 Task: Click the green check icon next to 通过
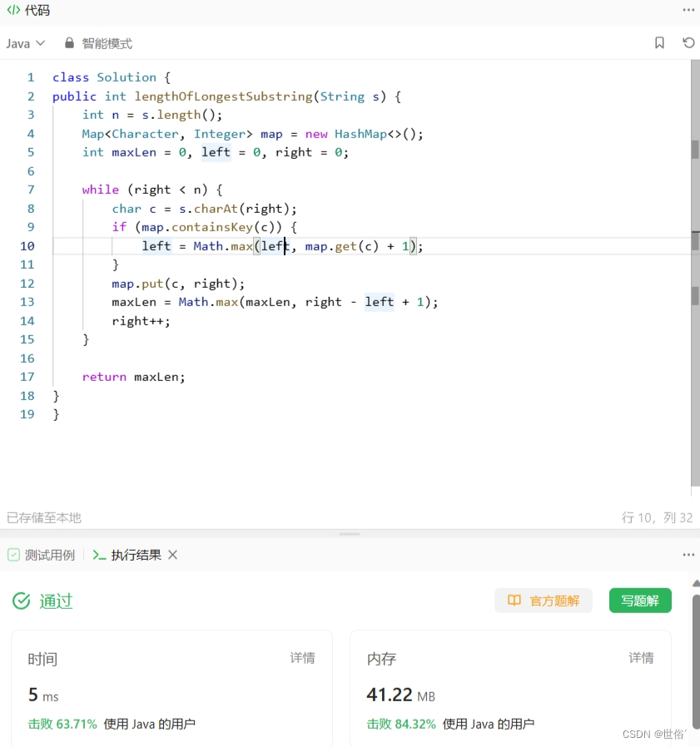(x=21, y=601)
